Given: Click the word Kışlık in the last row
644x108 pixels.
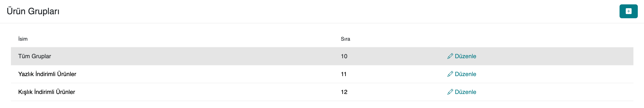Looking at the screenshot, I should point(25,92).
